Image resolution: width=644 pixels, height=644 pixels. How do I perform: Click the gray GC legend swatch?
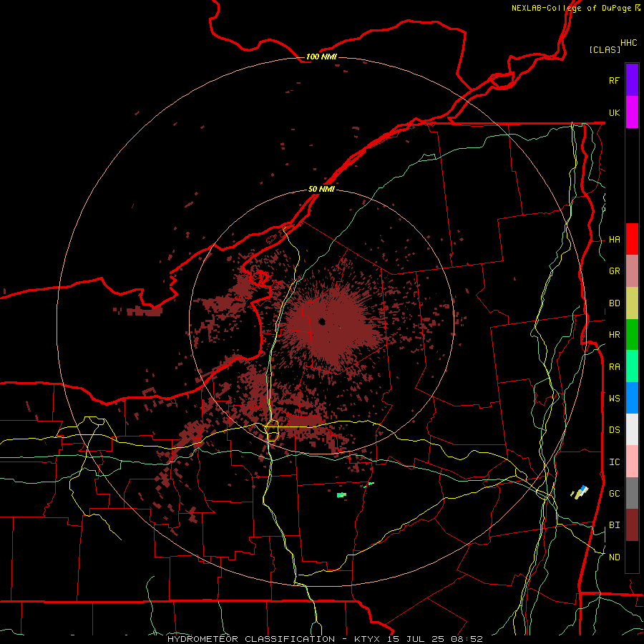point(632,493)
